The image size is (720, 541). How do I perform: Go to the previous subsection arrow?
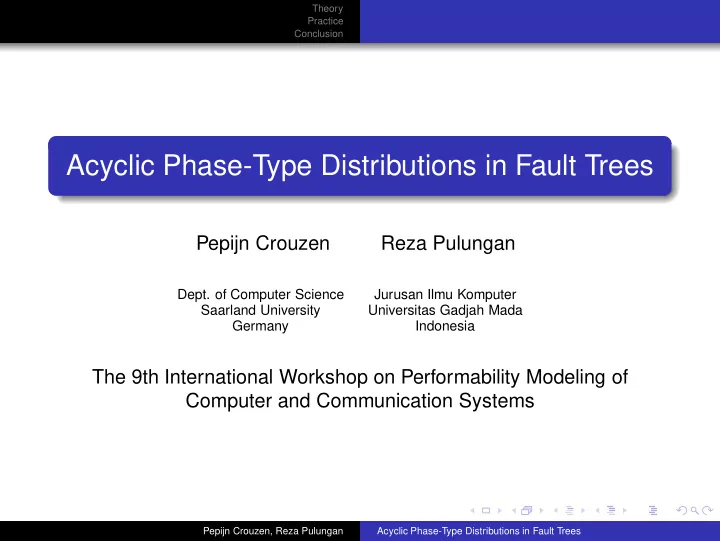556,511
